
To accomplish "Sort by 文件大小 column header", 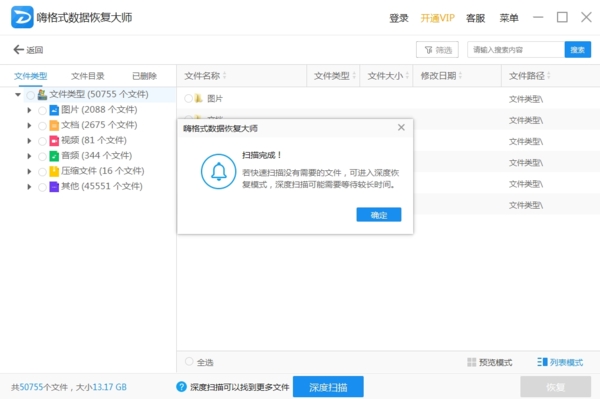I will click(x=386, y=76).
